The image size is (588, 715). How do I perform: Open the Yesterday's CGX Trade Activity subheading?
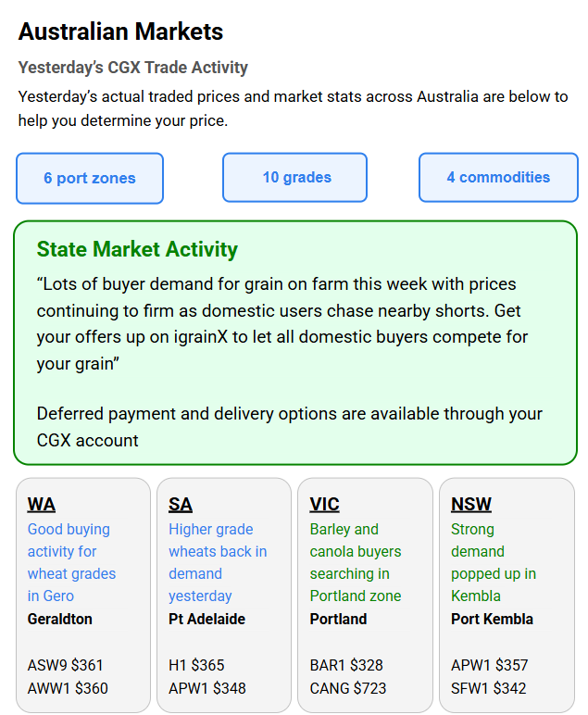[133, 68]
